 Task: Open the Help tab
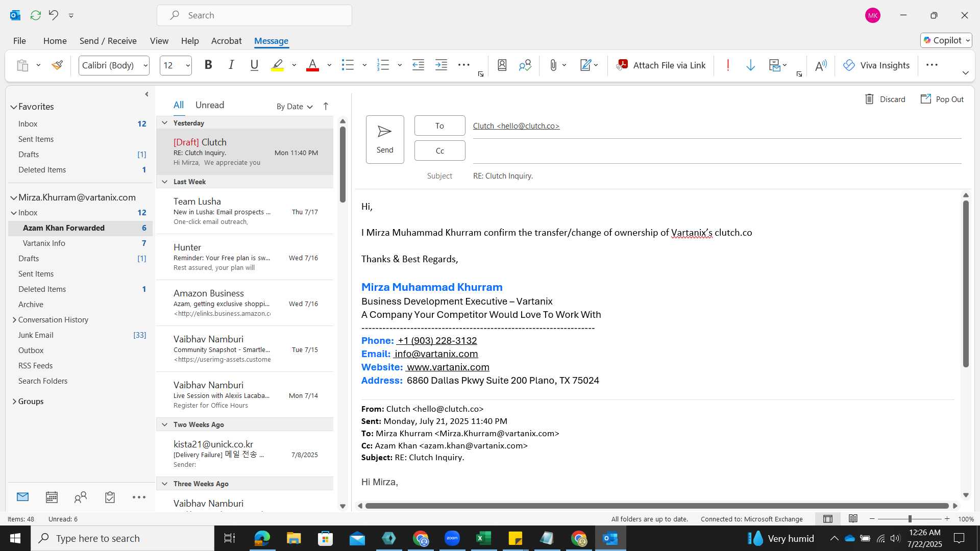tap(190, 41)
